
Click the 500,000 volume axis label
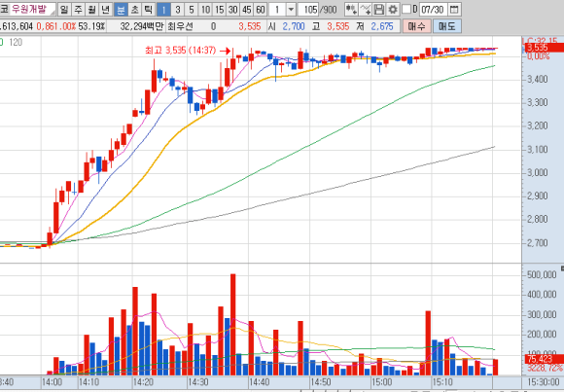click(x=542, y=275)
